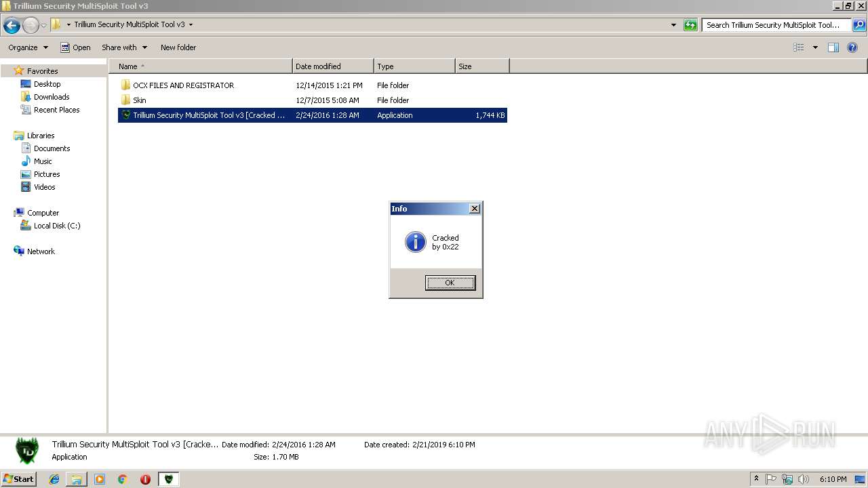
Task: Click the date modified value 2/24/2016 1:28 AM in details pane
Action: coord(304,445)
